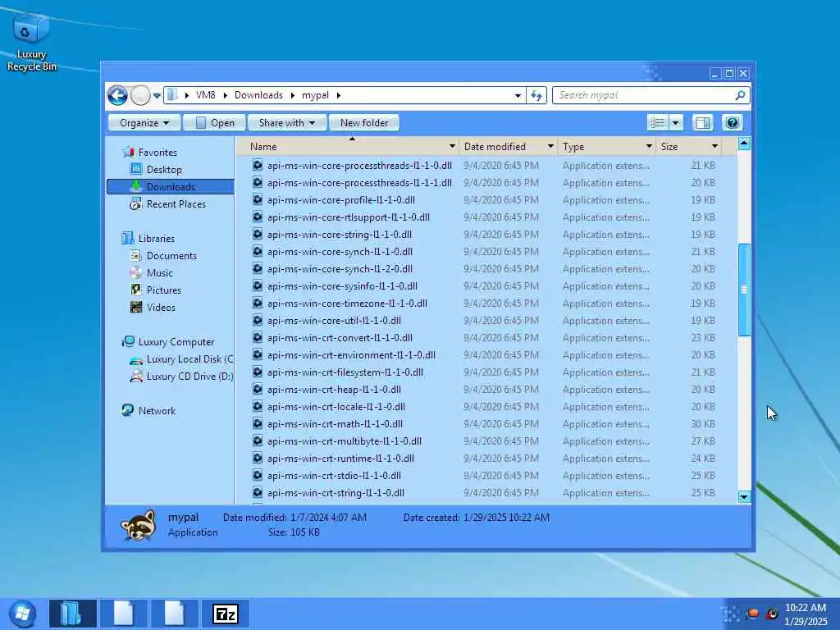Select api-ms-win-crt-heap-l1-1-0.dll file icon
This screenshot has width=840, height=630.
[258, 389]
